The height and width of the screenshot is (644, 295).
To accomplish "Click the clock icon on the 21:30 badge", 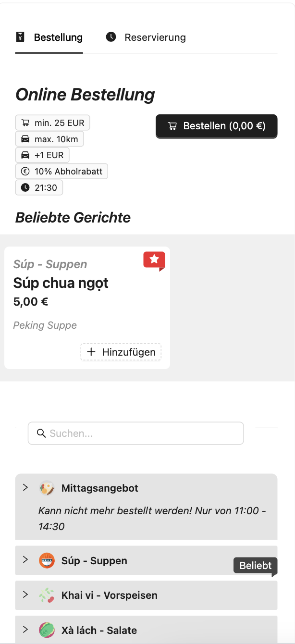I will point(25,187).
